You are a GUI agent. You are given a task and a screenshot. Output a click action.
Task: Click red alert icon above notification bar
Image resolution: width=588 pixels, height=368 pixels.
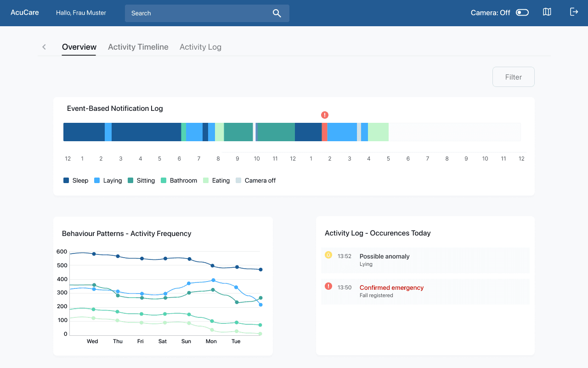point(325,115)
